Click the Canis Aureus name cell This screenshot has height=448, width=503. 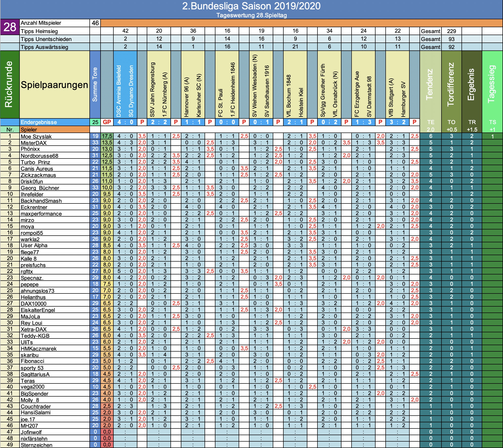55,168
